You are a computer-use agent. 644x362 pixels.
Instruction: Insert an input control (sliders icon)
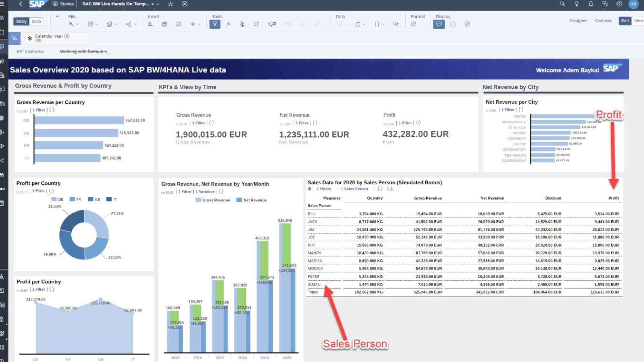click(178, 24)
